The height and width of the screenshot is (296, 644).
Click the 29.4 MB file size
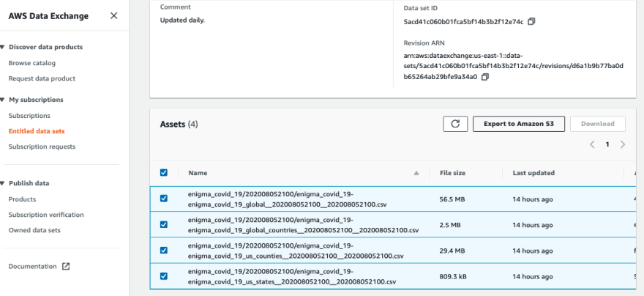pyautogui.click(x=452, y=251)
